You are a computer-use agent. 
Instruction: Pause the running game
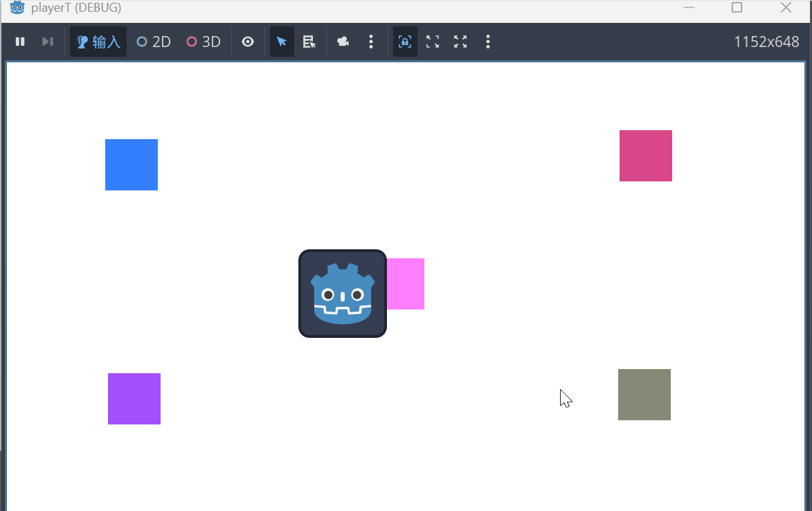pos(20,42)
